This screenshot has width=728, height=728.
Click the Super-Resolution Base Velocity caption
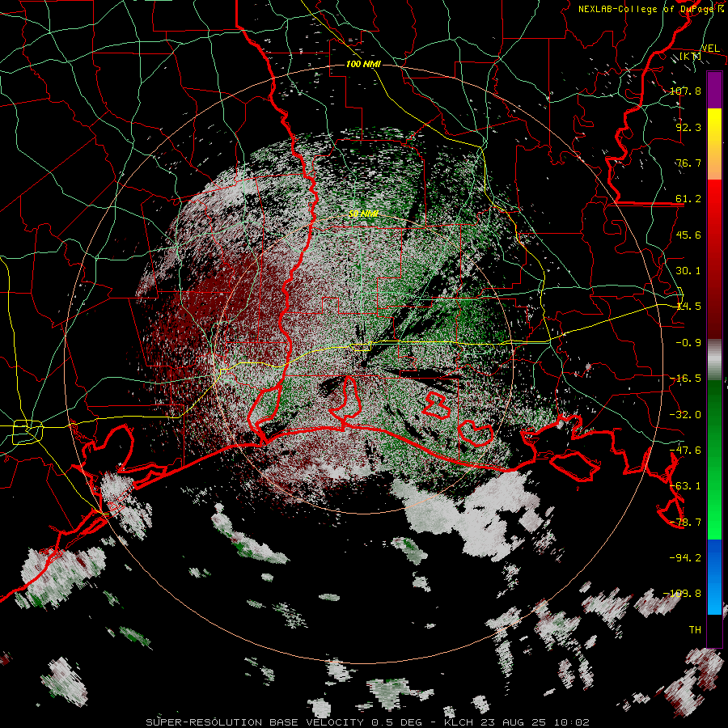(x=368, y=722)
